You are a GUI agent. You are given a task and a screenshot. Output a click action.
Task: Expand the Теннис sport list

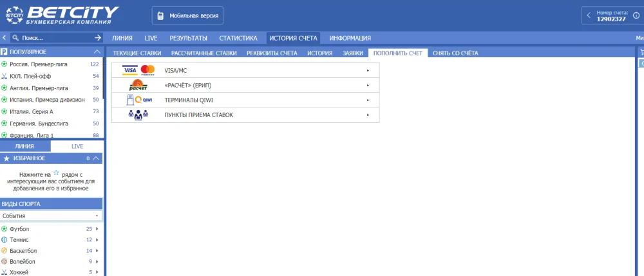click(97, 240)
